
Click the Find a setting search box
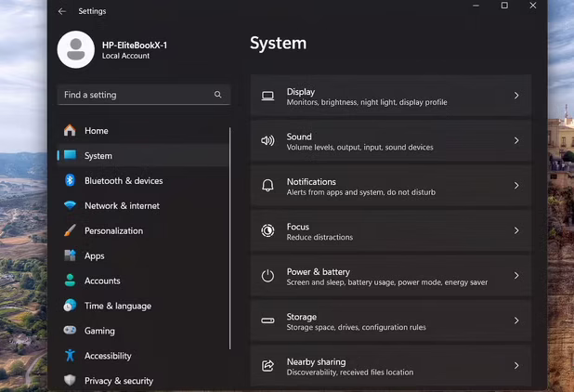pyautogui.click(x=135, y=95)
